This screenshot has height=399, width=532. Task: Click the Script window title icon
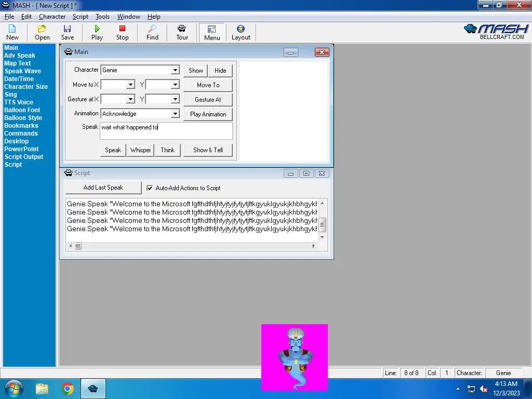(68, 172)
